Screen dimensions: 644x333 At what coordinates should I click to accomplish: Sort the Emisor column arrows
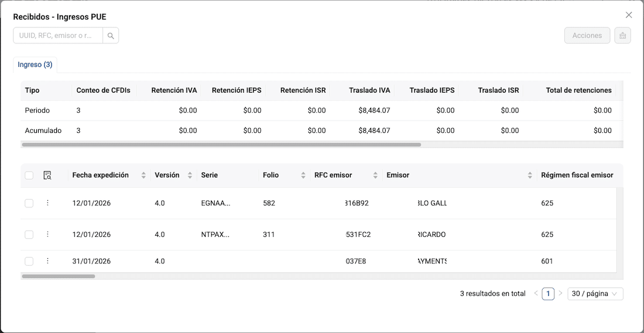pos(530,176)
